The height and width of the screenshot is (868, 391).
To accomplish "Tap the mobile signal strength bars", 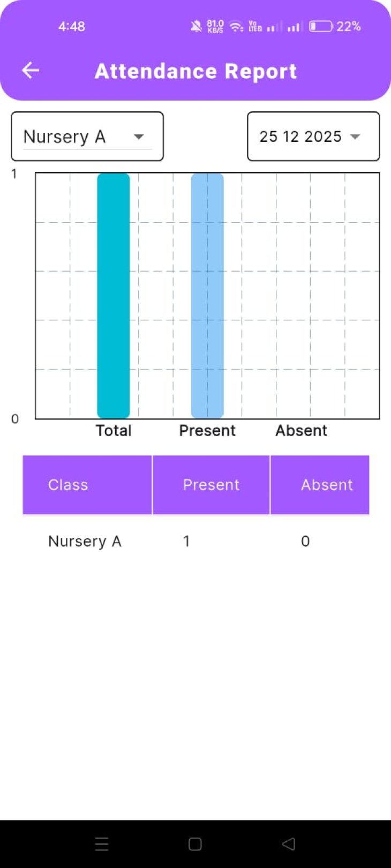I will click(x=294, y=26).
